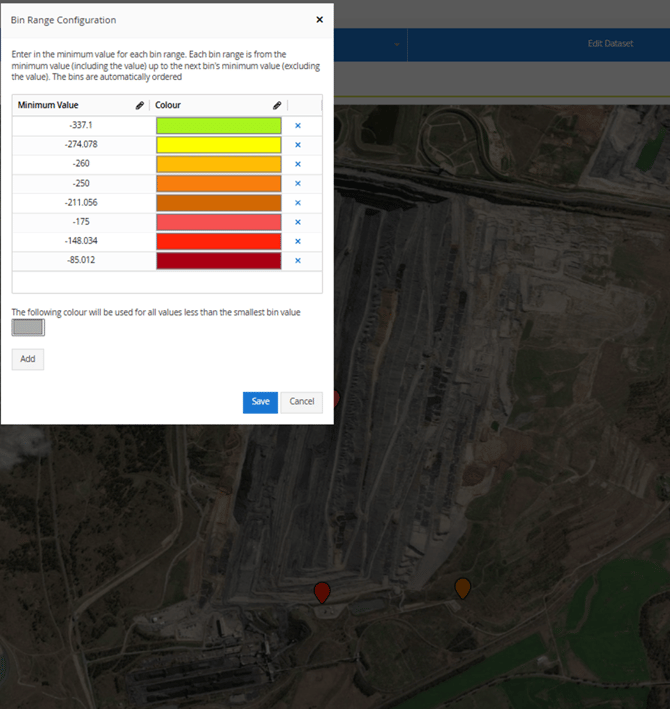Delete the -260 bin with its X icon
This screenshot has width=670, height=709.
[298, 164]
